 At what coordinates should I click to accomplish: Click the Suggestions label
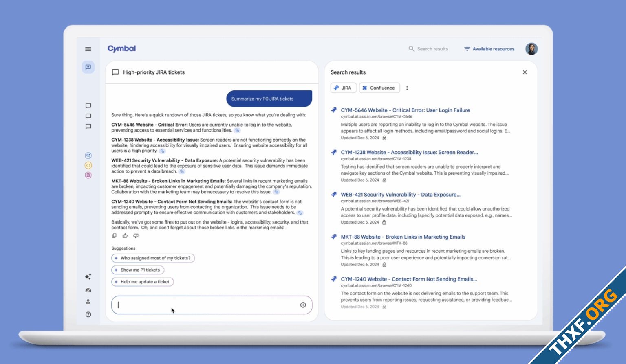tap(123, 248)
